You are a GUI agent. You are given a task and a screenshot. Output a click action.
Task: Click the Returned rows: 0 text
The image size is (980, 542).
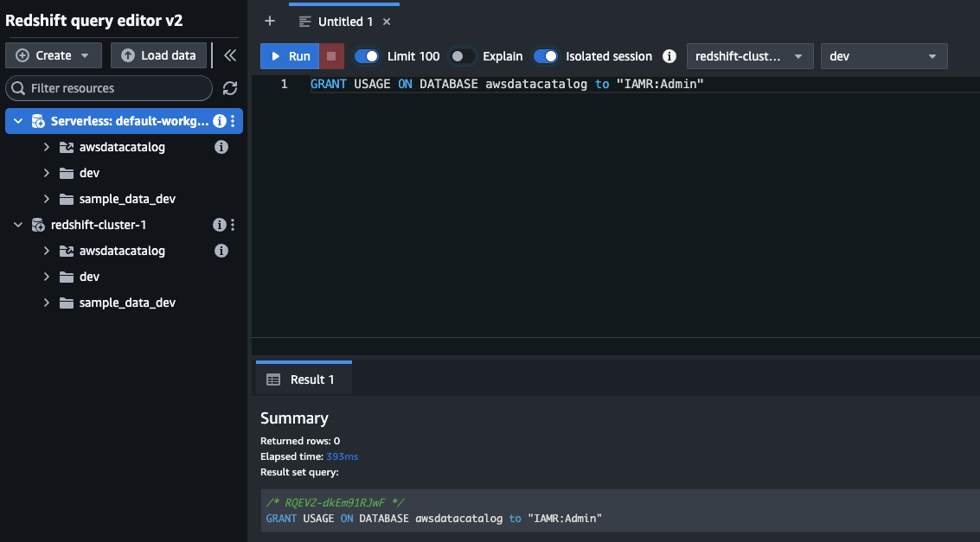pyautogui.click(x=300, y=441)
